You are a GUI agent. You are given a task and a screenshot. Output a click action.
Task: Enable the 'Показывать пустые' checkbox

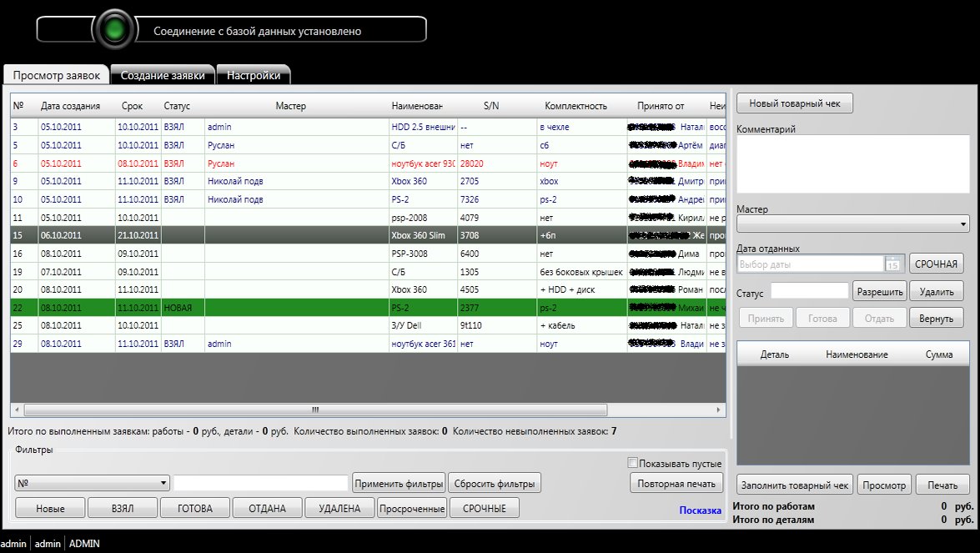(x=633, y=463)
